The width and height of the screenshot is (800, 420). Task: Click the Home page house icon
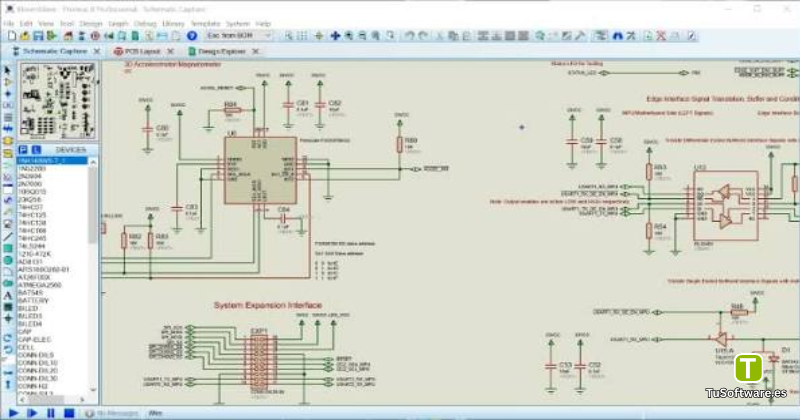tap(68, 36)
